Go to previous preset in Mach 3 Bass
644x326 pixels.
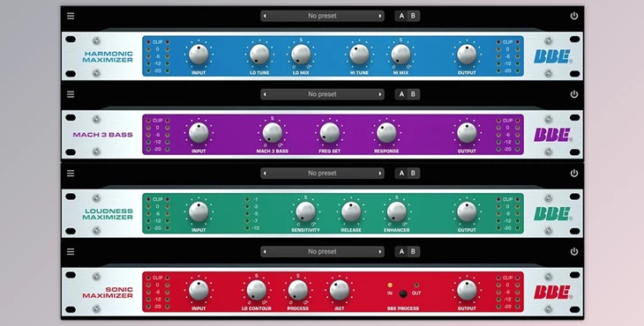(x=265, y=94)
